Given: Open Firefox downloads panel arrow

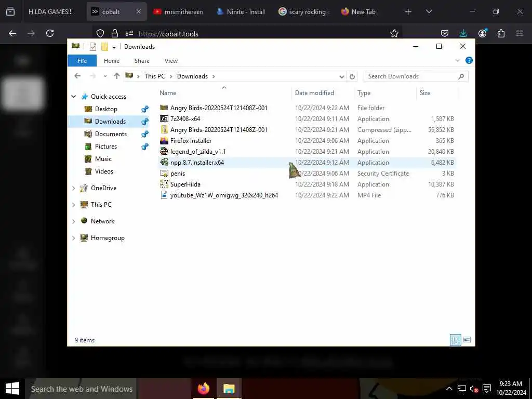Looking at the screenshot, I should click(463, 33).
